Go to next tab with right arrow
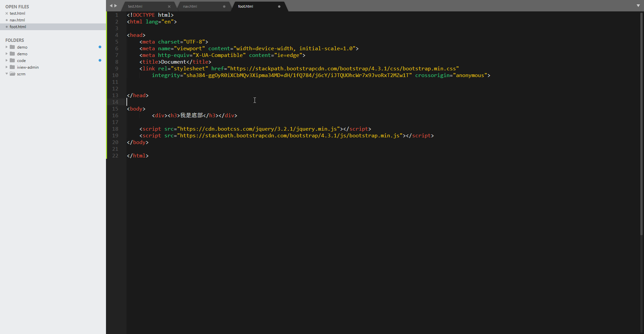Image resolution: width=644 pixels, height=334 pixels. (116, 6)
